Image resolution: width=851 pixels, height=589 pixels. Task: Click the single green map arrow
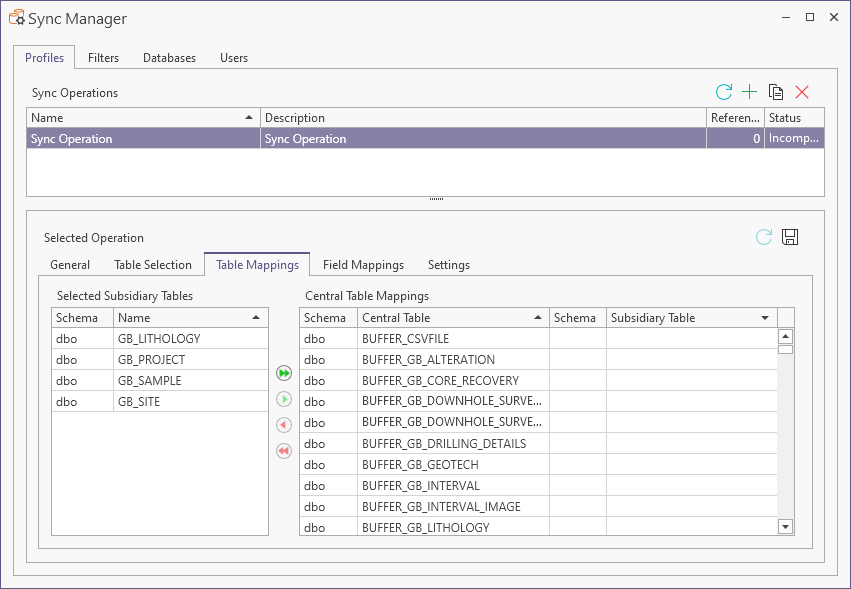coord(284,399)
